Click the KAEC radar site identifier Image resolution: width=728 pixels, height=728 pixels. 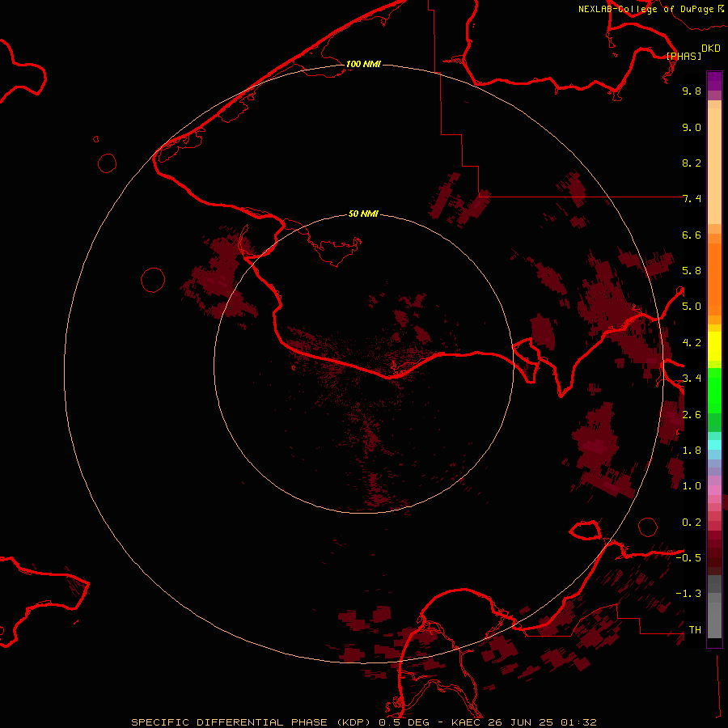click(466, 722)
